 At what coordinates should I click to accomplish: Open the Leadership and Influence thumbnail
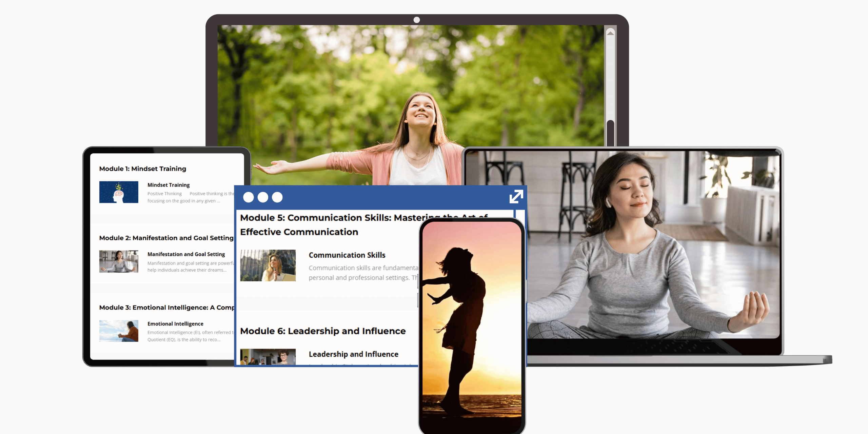click(268, 357)
